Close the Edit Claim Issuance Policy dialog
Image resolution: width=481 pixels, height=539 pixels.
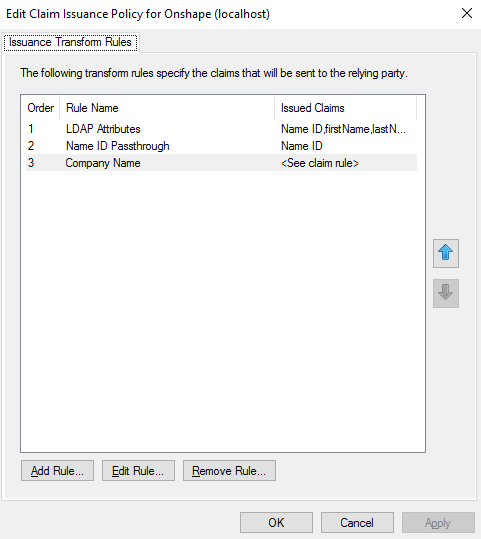467,13
